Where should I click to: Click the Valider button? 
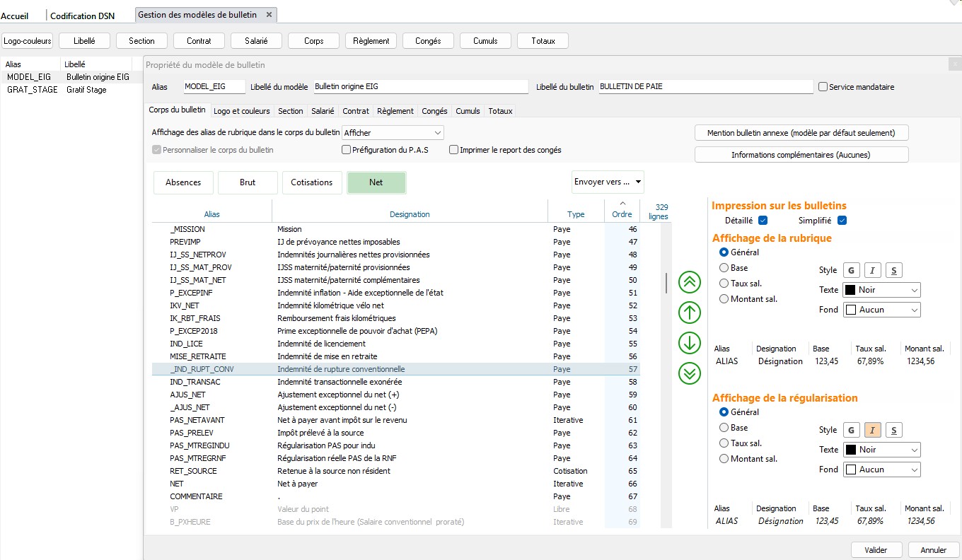(876, 549)
